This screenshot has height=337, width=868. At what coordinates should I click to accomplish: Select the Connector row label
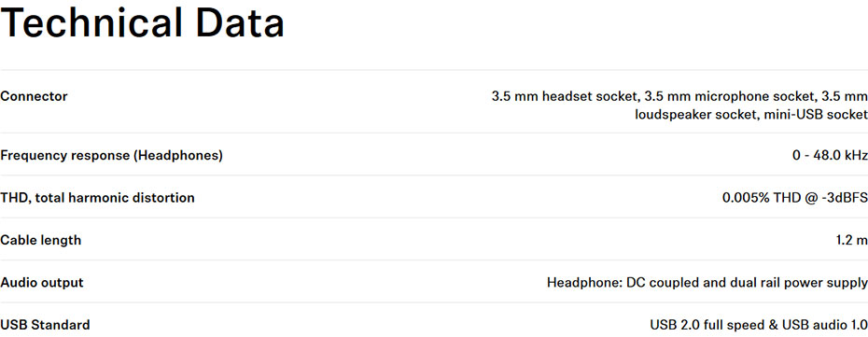click(34, 96)
